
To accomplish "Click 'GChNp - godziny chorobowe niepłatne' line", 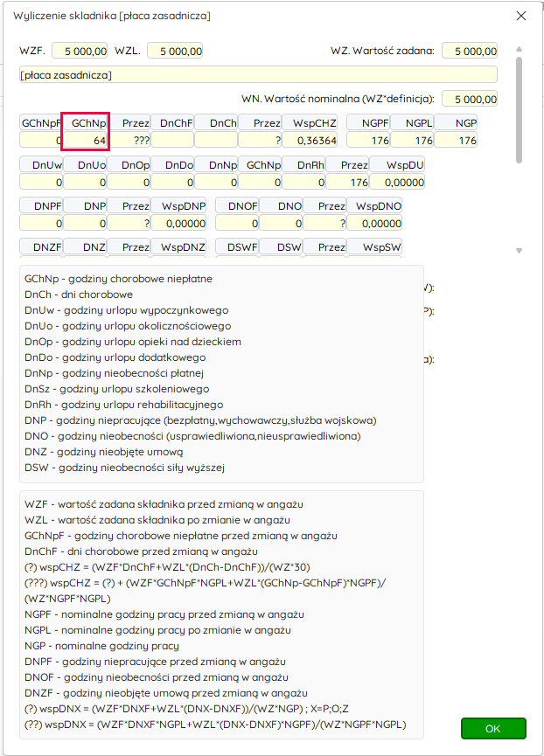I will [x=119, y=279].
